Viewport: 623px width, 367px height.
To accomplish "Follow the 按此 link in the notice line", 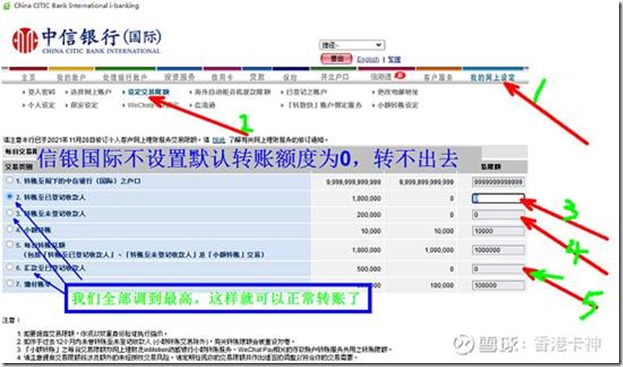I will [x=219, y=140].
